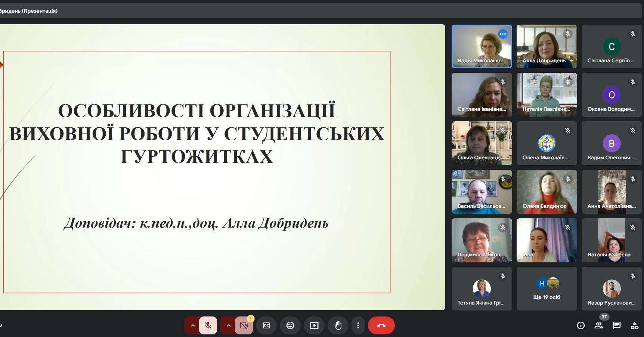Select Василь Васильович video tile
This screenshot has height=337, width=644.
click(482, 192)
